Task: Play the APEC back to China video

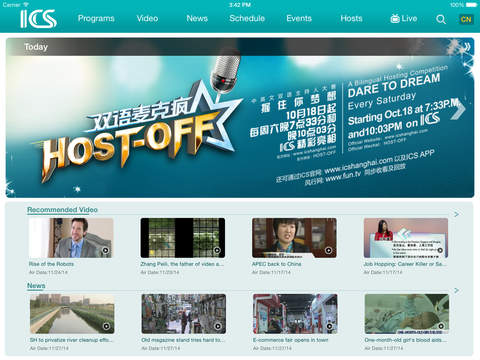Action: click(294, 238)
